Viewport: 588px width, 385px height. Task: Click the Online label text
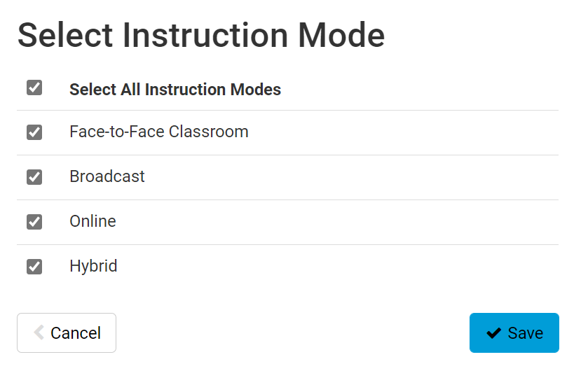tap(93, 221)
